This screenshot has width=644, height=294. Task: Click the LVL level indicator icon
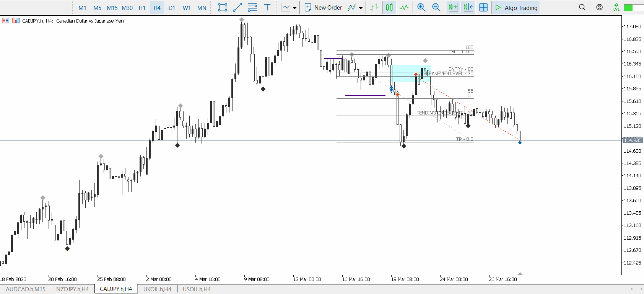pos(616,7)
